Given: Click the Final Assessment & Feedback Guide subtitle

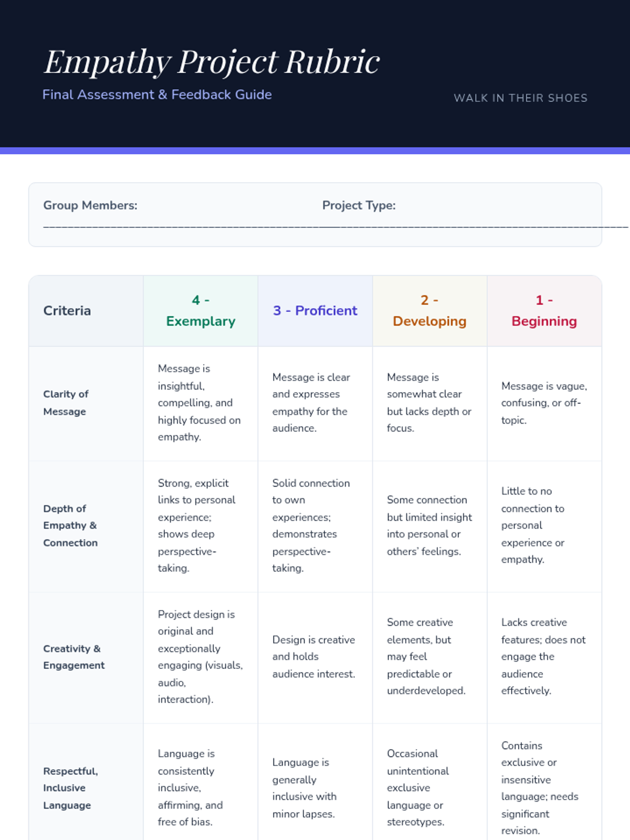Looking at the screenshot, I should coord(157,94).
